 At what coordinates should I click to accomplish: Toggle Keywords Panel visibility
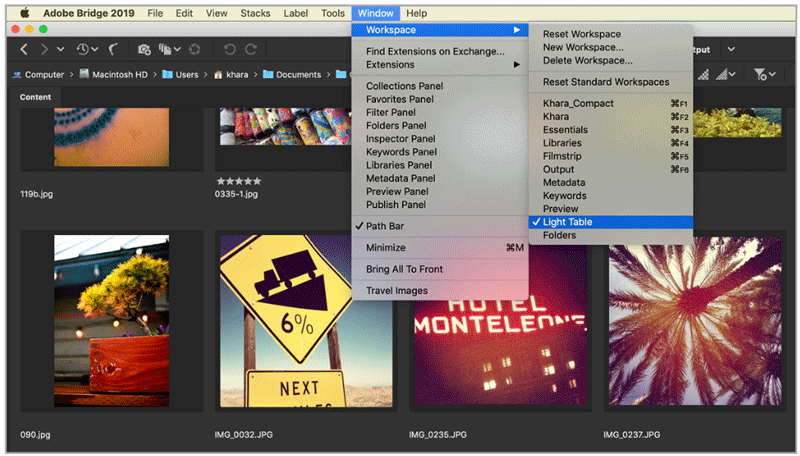[440, 152]
